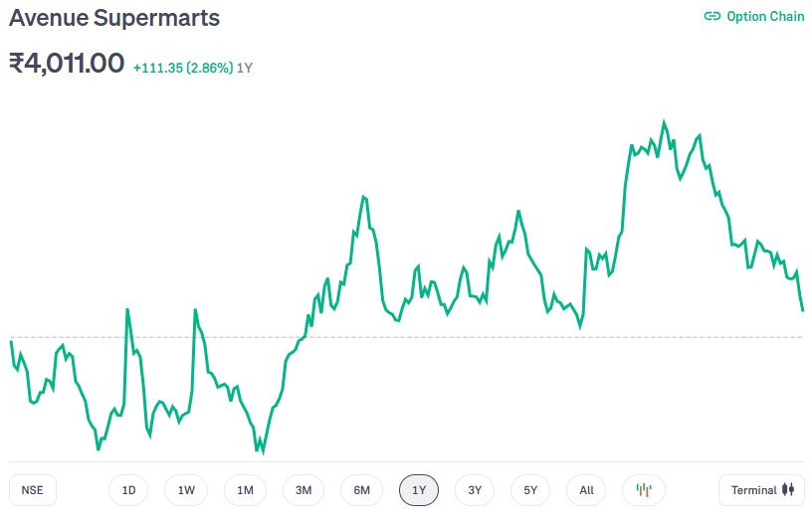Switch to the 6M range

pos(361,490)
